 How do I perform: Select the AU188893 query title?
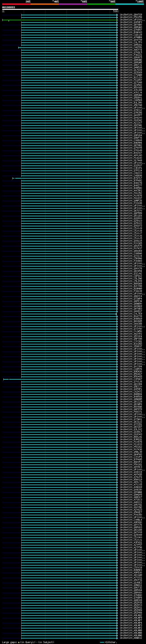point(8,8)
